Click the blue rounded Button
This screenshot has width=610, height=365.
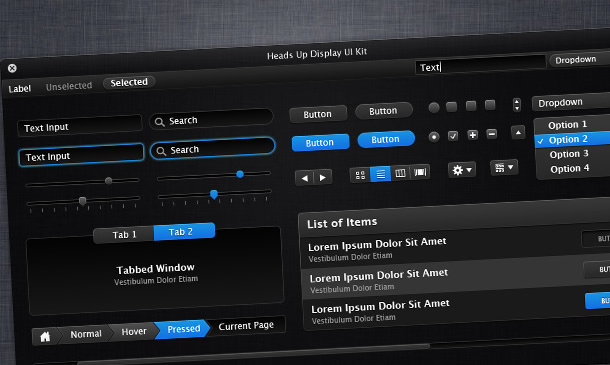(386, 139)
